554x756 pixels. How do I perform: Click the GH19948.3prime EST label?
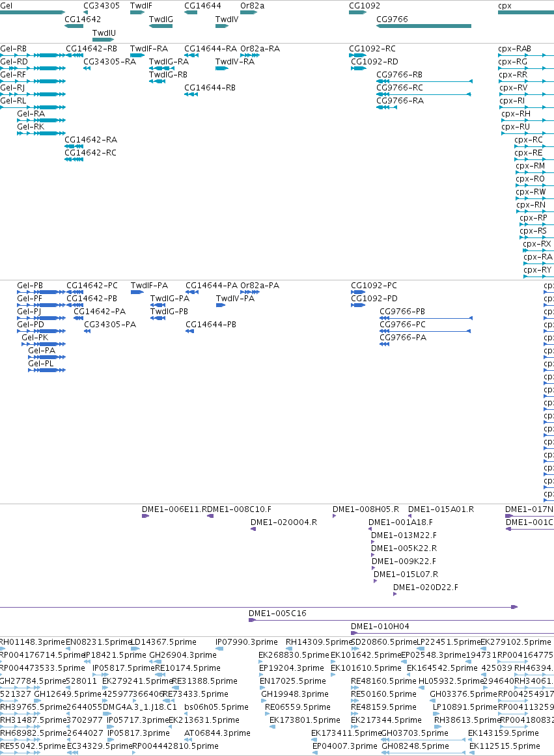[294, 694]
